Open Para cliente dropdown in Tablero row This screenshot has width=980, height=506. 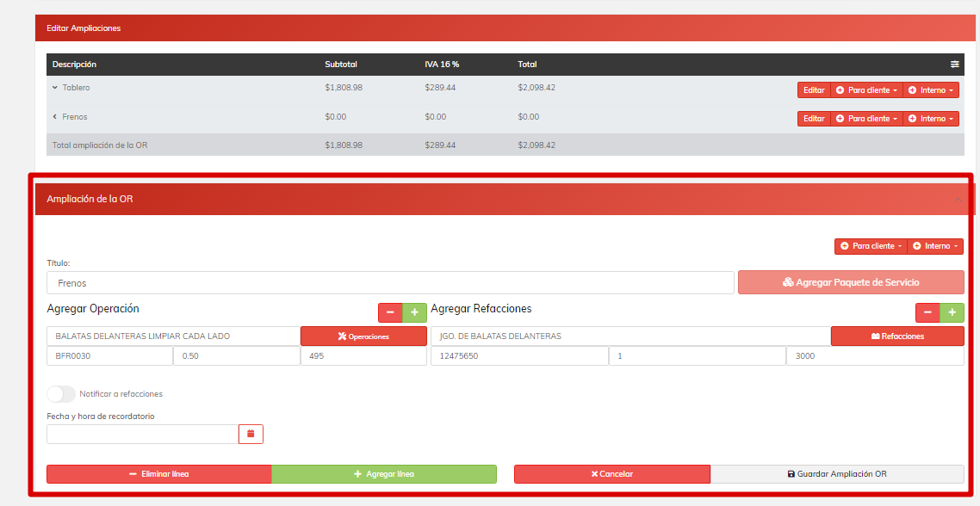tap(866, 90)
